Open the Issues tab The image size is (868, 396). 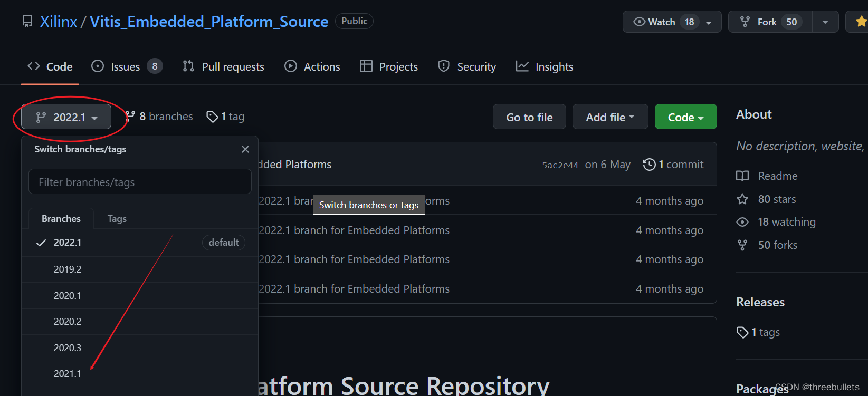[127, 67]
